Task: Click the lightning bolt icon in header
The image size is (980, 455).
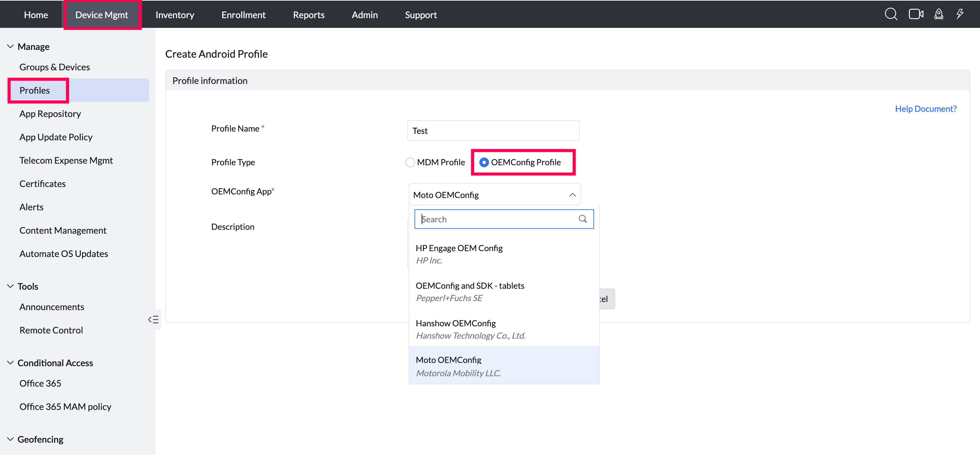Action: pyautogui.click(x=960, y=15)
